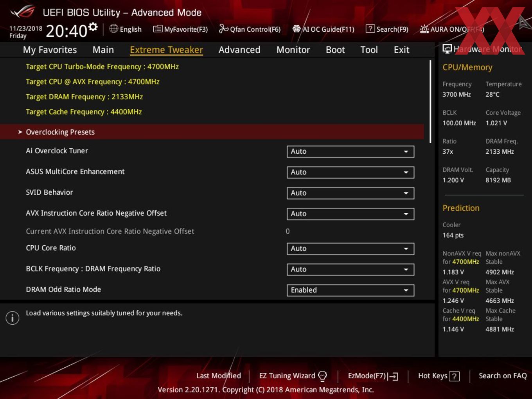Click Search on FAQ link
Screen dimensions: 532x399
503,376
